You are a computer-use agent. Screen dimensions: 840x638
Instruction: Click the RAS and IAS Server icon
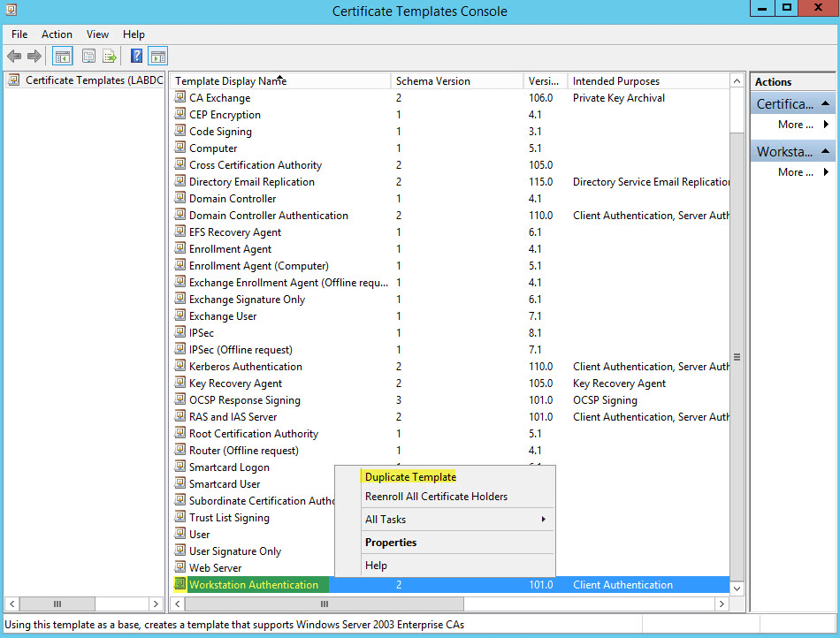pos(180,416)
